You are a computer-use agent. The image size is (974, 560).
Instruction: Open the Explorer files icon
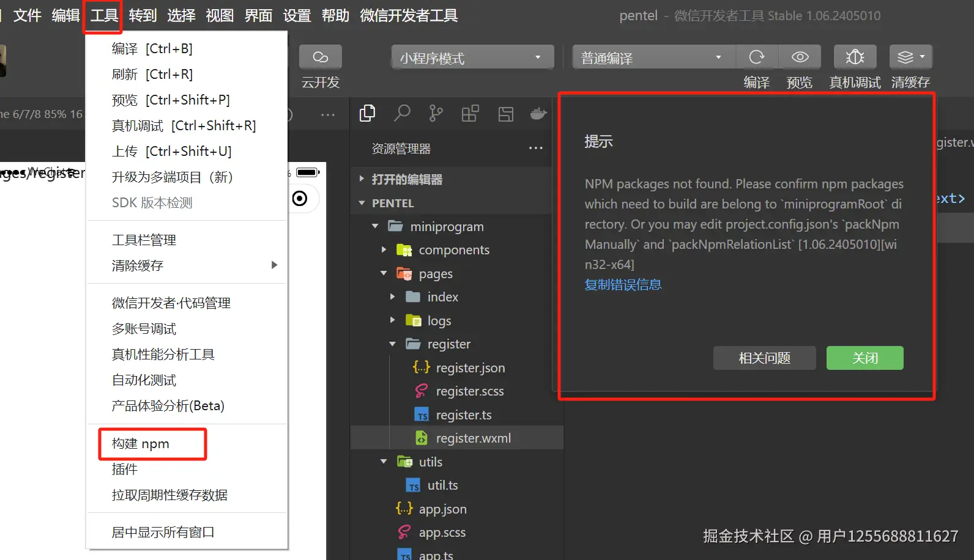[x=368, y=114]
